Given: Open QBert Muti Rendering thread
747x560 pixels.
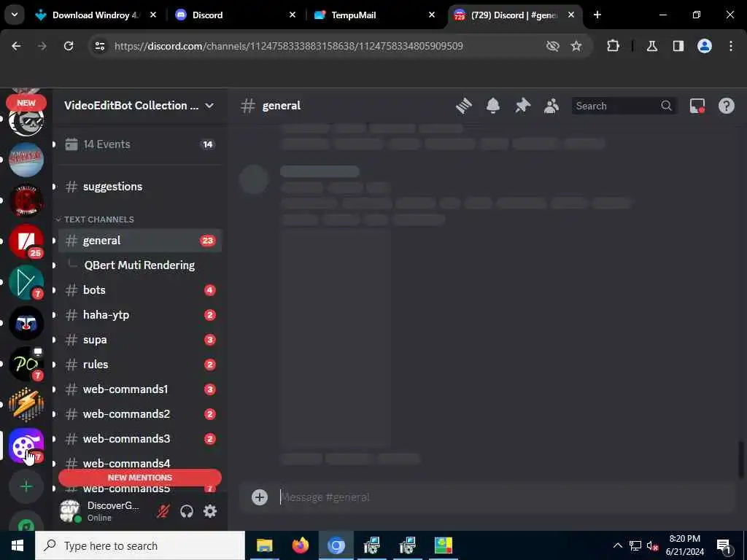Looking at the screenshot, I should click(139, 265).
